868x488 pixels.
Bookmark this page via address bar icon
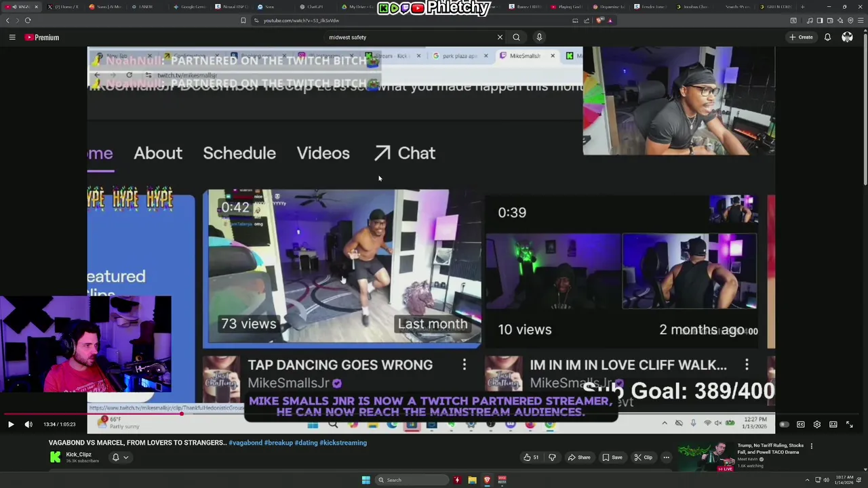tap(243, 20)
